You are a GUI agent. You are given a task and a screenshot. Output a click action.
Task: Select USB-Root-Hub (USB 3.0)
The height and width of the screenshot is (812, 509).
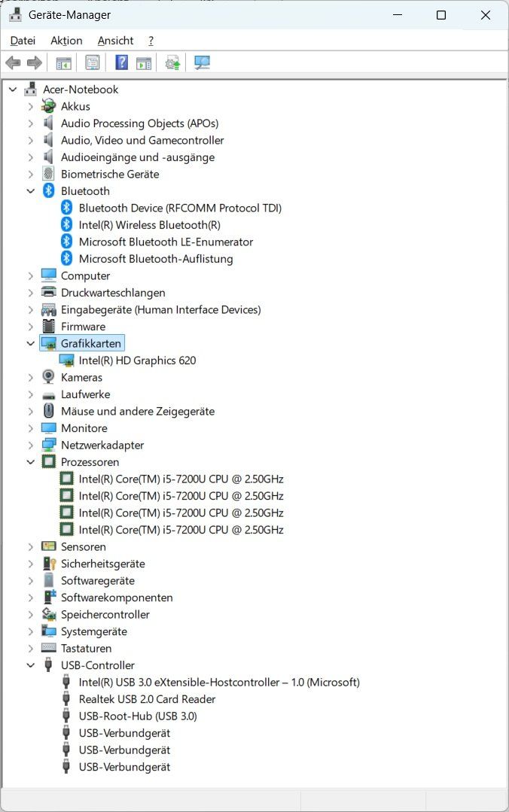138,716
